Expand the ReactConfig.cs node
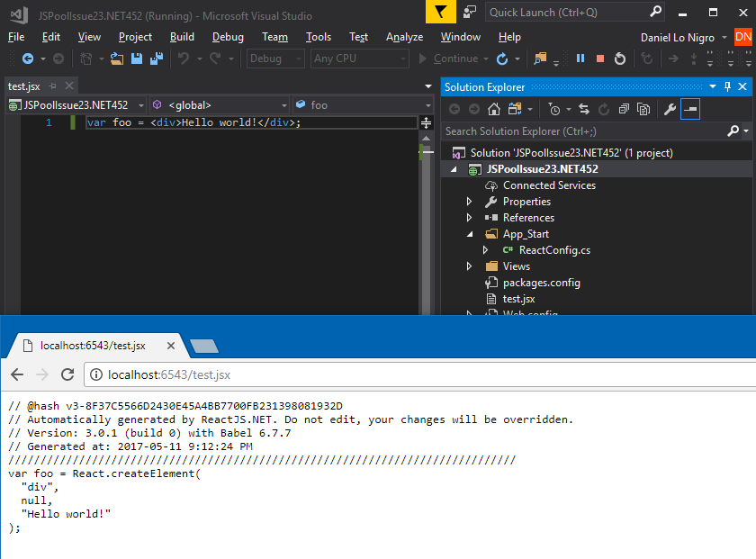This screenshot has height=559, width=756. [485, 250]
